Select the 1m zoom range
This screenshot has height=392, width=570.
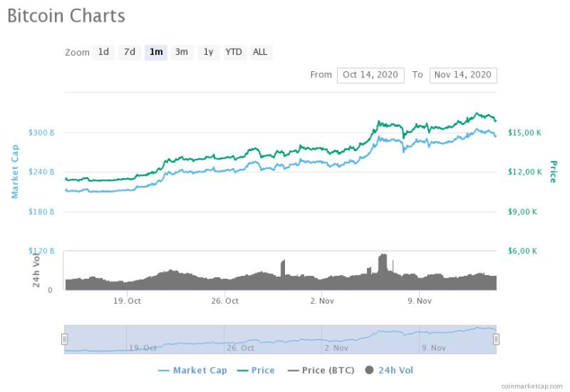click(x=156, y=53)
